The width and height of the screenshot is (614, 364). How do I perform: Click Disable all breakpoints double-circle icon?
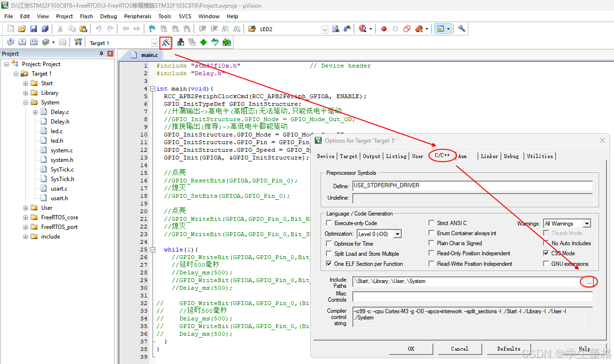407,29
